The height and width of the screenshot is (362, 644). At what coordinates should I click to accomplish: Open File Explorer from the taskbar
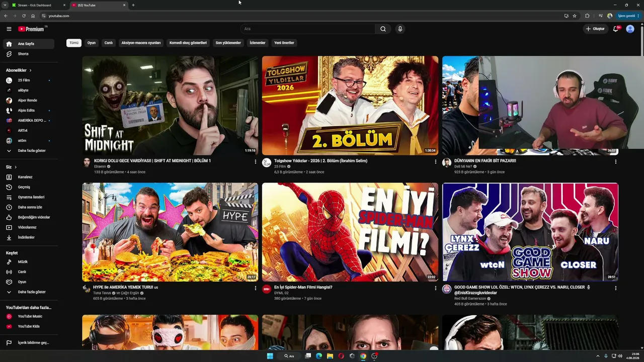330,356
